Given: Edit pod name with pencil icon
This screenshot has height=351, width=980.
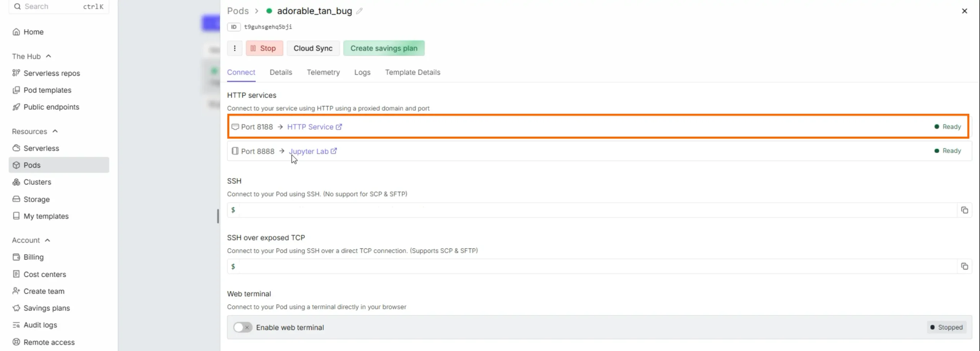Looking at the screenshot, I should point(359,11).
